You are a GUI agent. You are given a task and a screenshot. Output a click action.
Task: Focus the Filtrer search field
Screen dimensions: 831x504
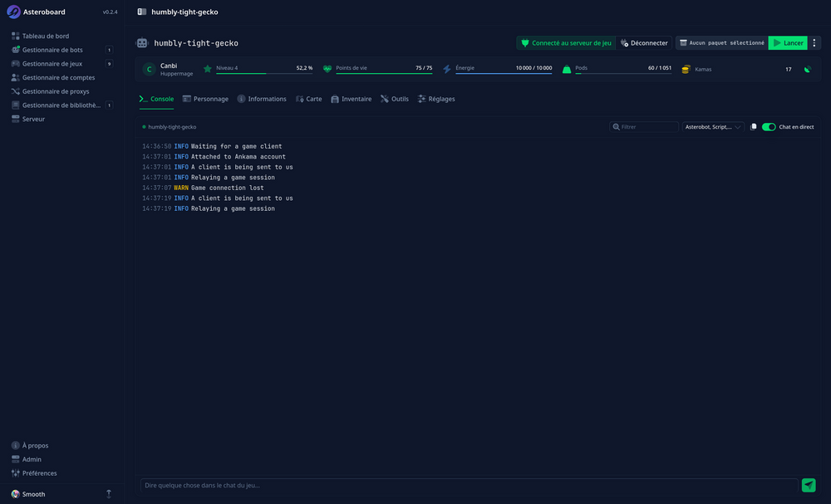click(x=644, y=127)
